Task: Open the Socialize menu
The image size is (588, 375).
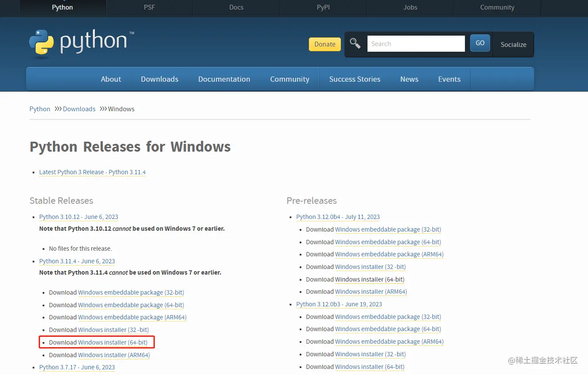Action: point(513,44)
